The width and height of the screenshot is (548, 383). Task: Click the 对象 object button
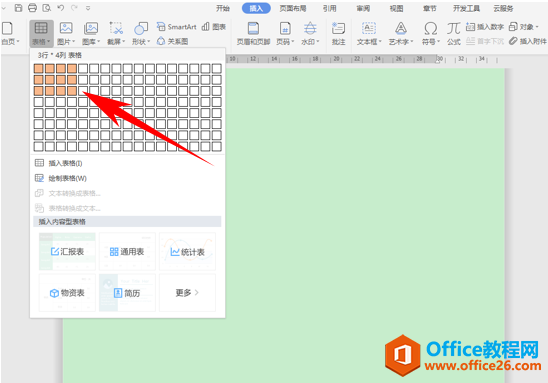524,27
